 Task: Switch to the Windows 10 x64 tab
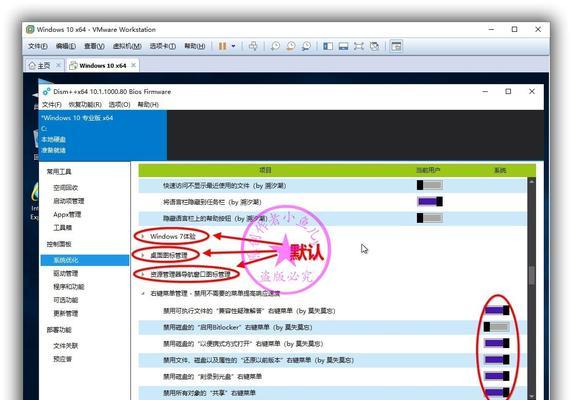pos(103,66)
